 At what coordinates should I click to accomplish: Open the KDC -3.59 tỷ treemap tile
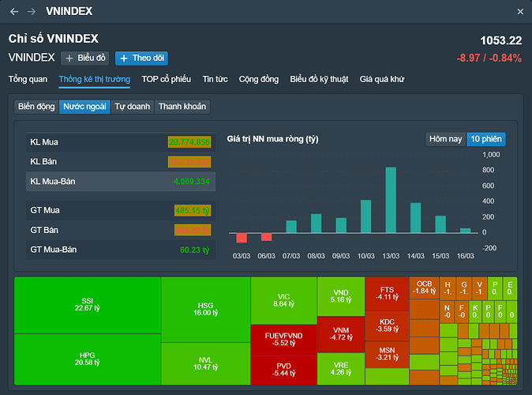pyautogui.click(x=387, y=325)
